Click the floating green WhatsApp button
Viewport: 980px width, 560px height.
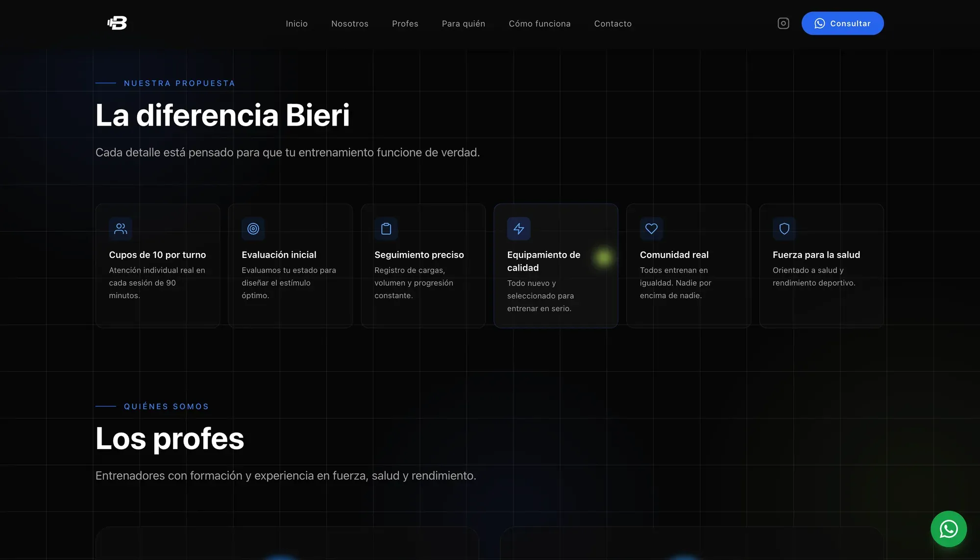(948, 529)
